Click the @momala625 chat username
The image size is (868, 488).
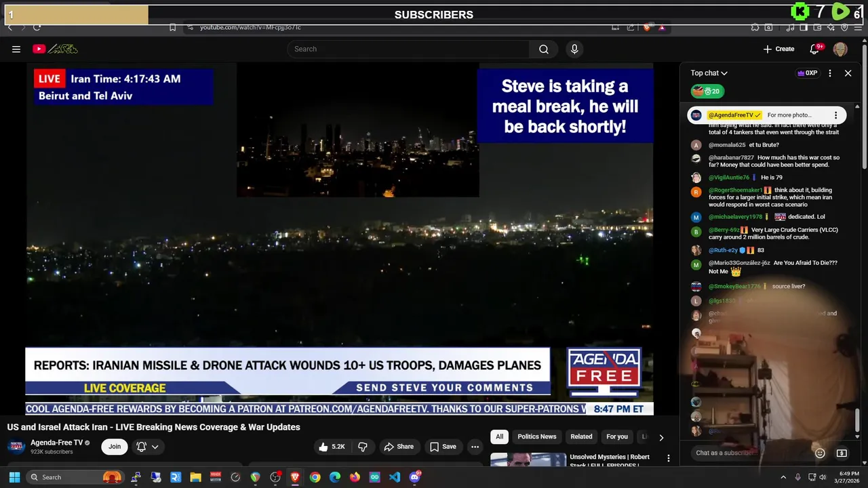point(727,145)
